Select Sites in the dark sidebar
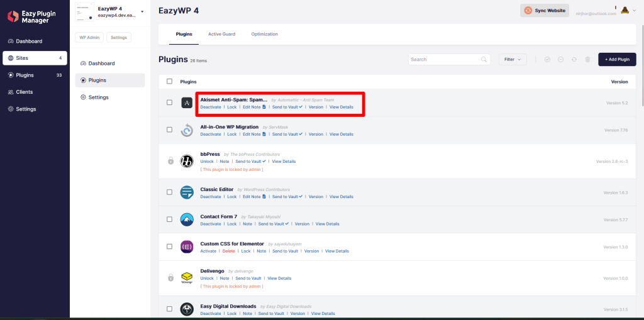Image resolution: width=644 pixels, height=320 pixels. pyautogui.click(x=35, y=58)
